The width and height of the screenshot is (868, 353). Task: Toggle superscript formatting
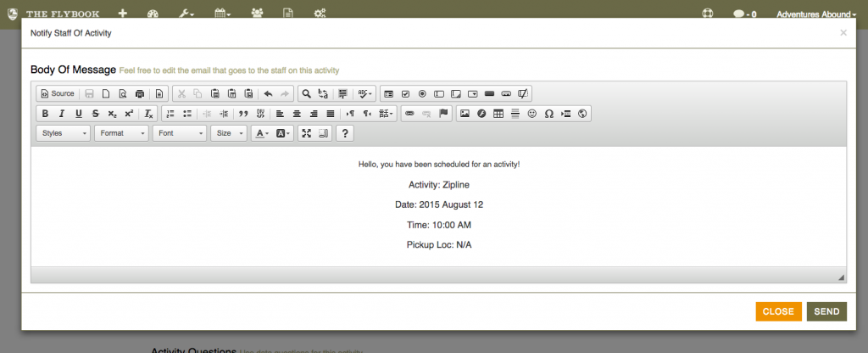129,114
